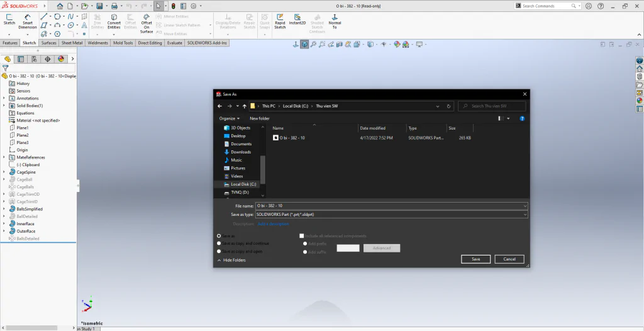Viewport: 644px width, 331px height.
Task: Click 'Local Disk (C:)' in the address breadcrumb
Action: click(x=296, y=106)
